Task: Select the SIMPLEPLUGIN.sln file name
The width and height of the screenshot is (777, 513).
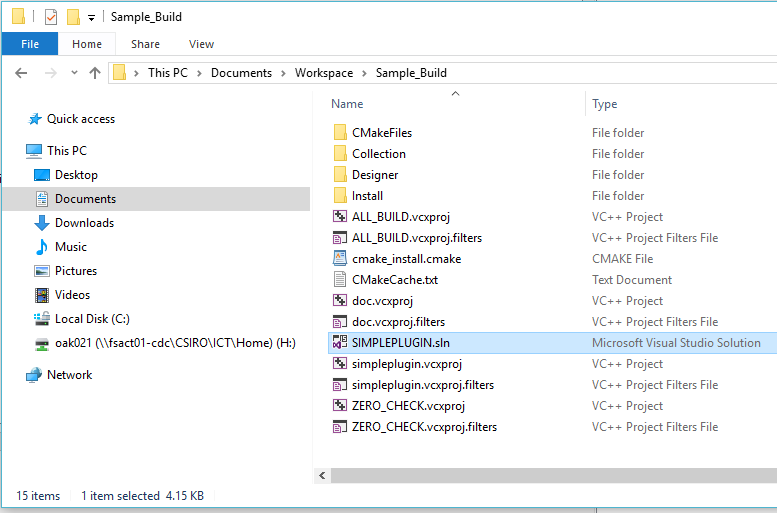Action: (x=401, y=343)
